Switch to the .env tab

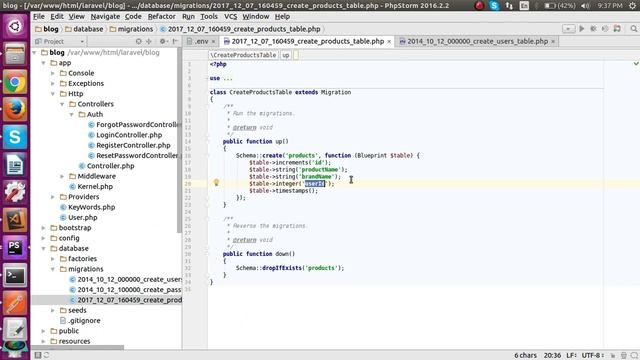pyautogui.click(x=200, y=41)
